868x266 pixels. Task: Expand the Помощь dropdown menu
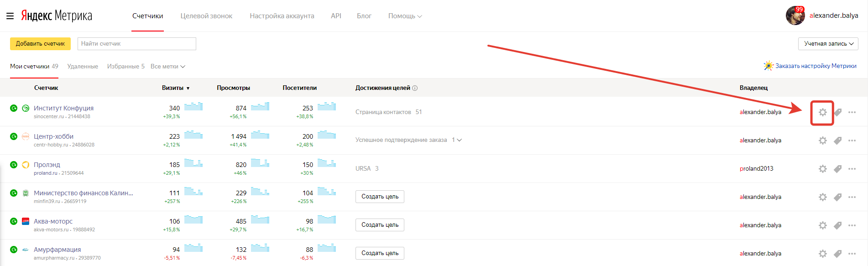tap(405, 16)
